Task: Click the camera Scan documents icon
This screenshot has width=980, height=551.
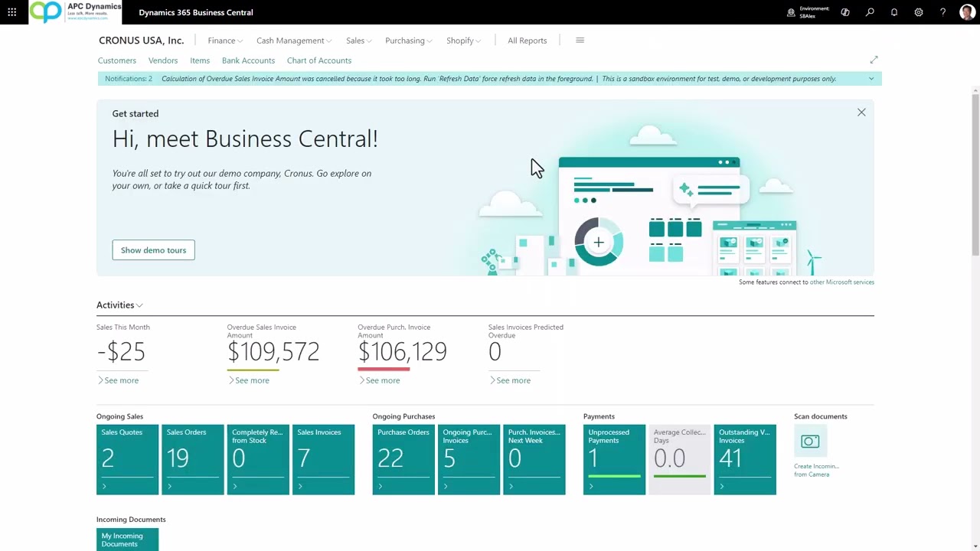Action: coord(810,442)
